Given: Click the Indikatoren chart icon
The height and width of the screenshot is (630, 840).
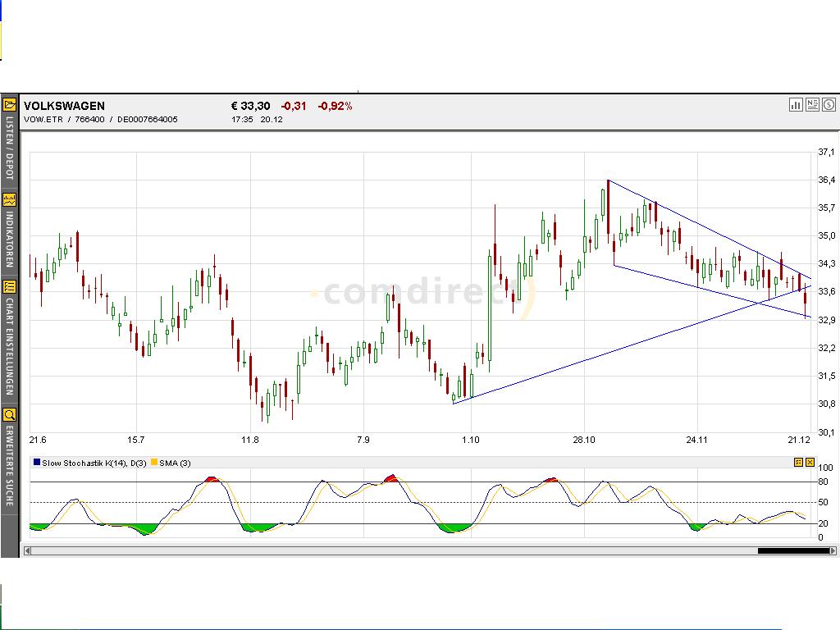Looking at the screenshot, I should click(9, 200).
